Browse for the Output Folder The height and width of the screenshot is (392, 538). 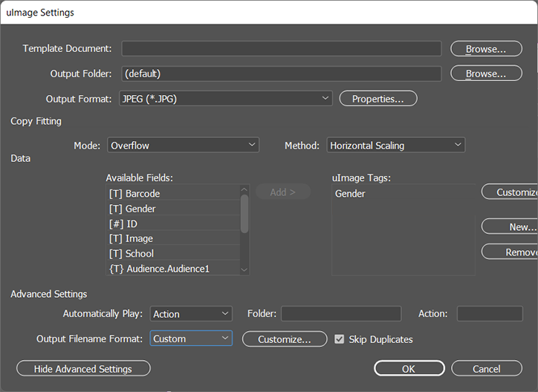pos(486,73)
